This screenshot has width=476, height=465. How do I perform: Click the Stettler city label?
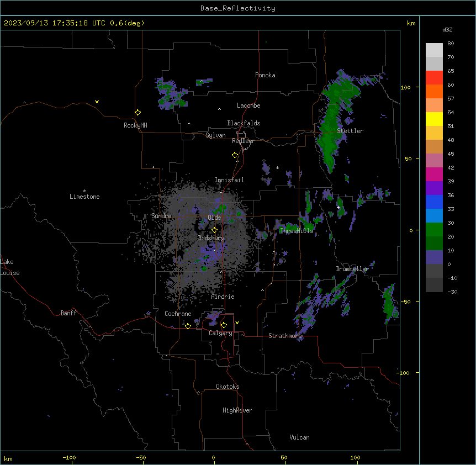point(350,131)
